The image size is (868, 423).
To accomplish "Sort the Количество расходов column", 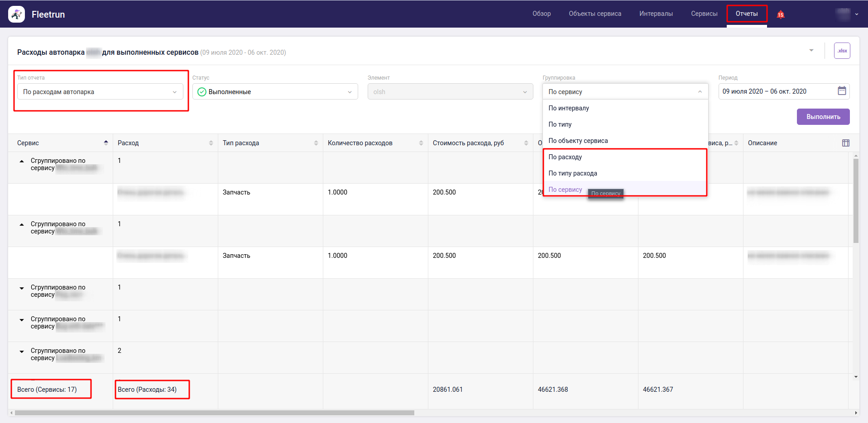I will [421, 143].
